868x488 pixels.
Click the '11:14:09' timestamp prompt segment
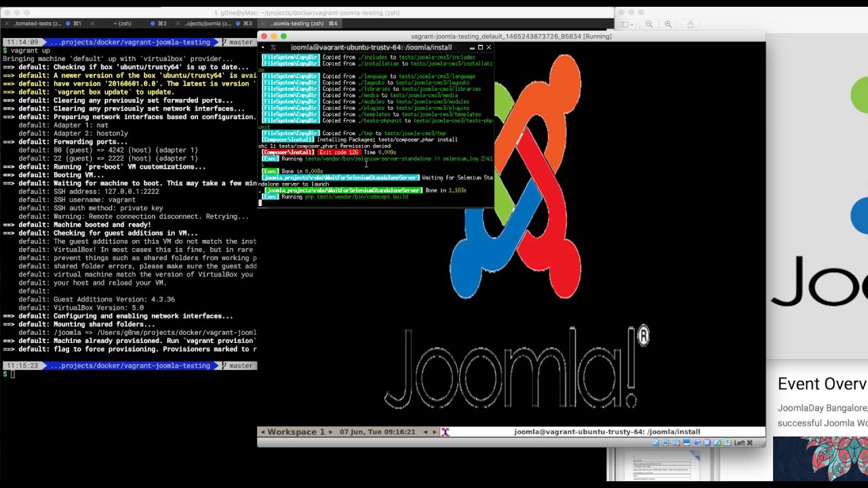pyautogui.click(x=23, y=42)
